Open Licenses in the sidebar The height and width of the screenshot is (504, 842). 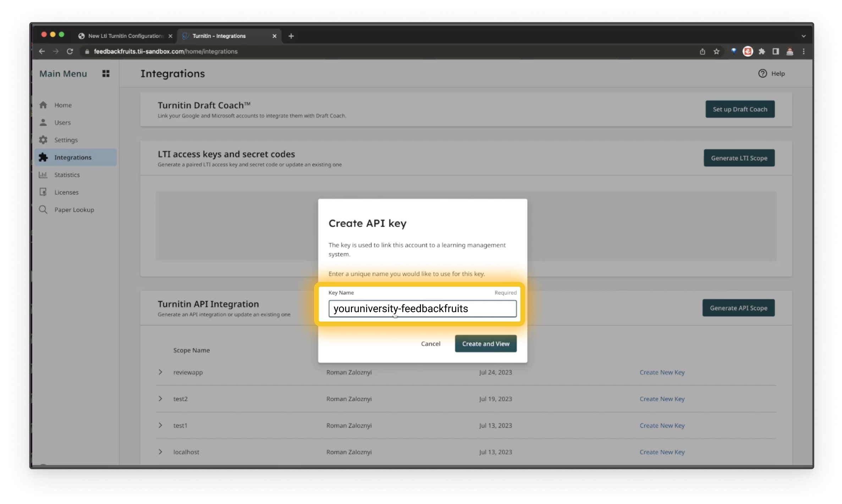pyautogui.click(x=76, y=192)
